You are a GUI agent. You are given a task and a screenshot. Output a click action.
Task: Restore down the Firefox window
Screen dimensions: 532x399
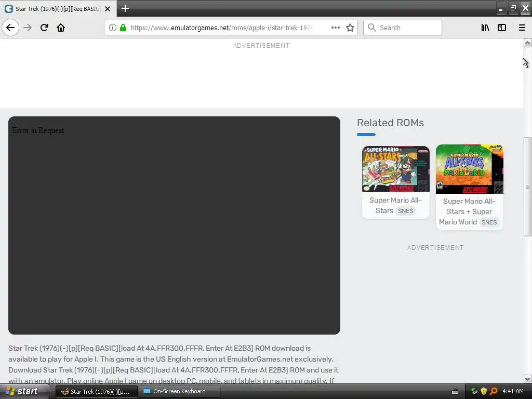point(513,8)
